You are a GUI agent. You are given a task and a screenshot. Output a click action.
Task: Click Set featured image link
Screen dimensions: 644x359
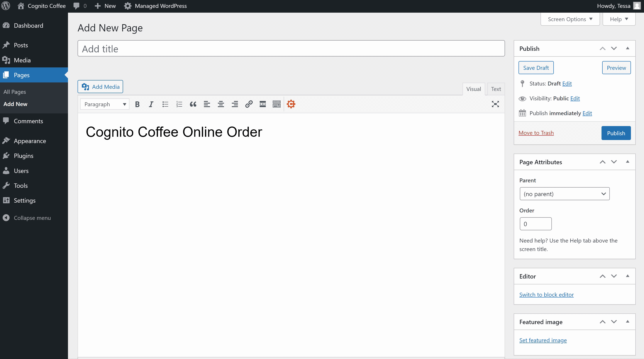(543, 340)
